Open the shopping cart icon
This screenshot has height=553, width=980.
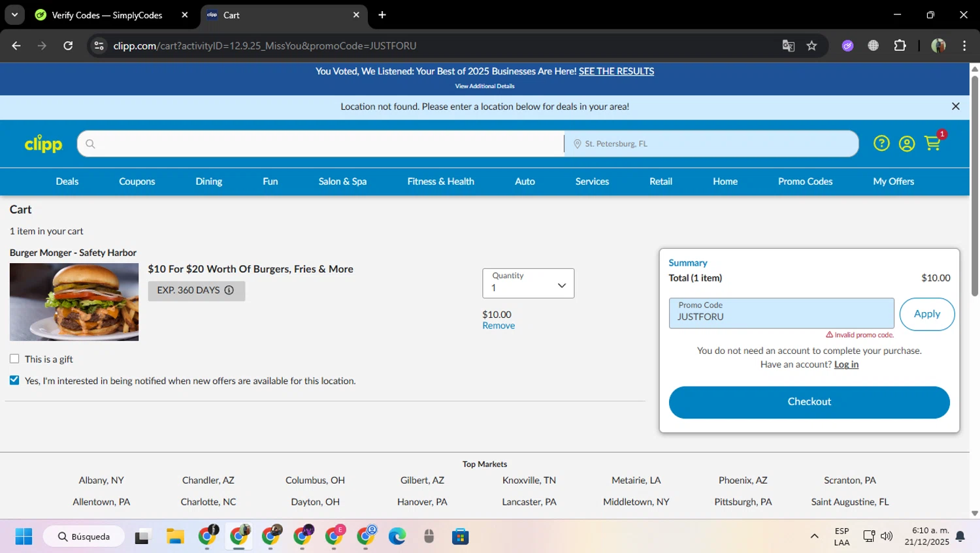click(x=933, y=143)
